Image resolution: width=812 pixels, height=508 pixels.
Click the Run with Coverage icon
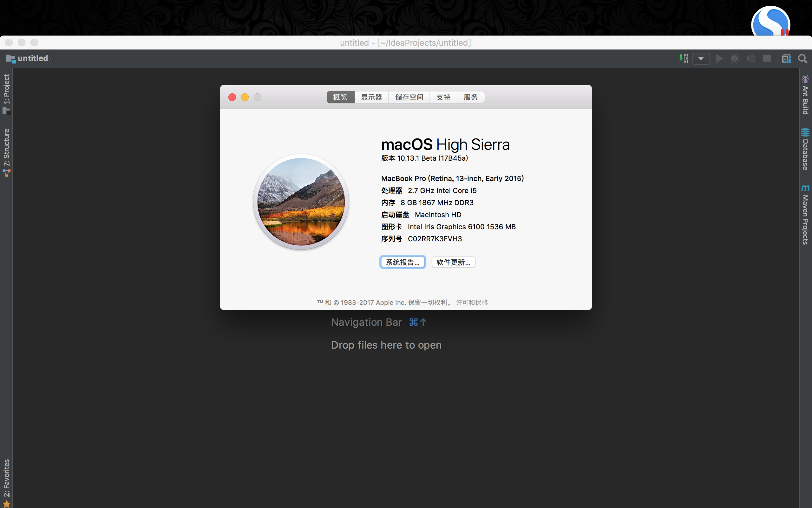coord(751,58)
